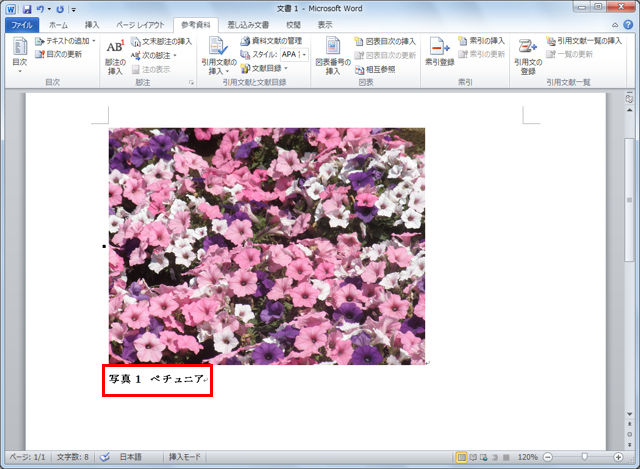The image size is (640, 469).
Task: Click 図表番号の挿入 caption button
Action: 333,56
